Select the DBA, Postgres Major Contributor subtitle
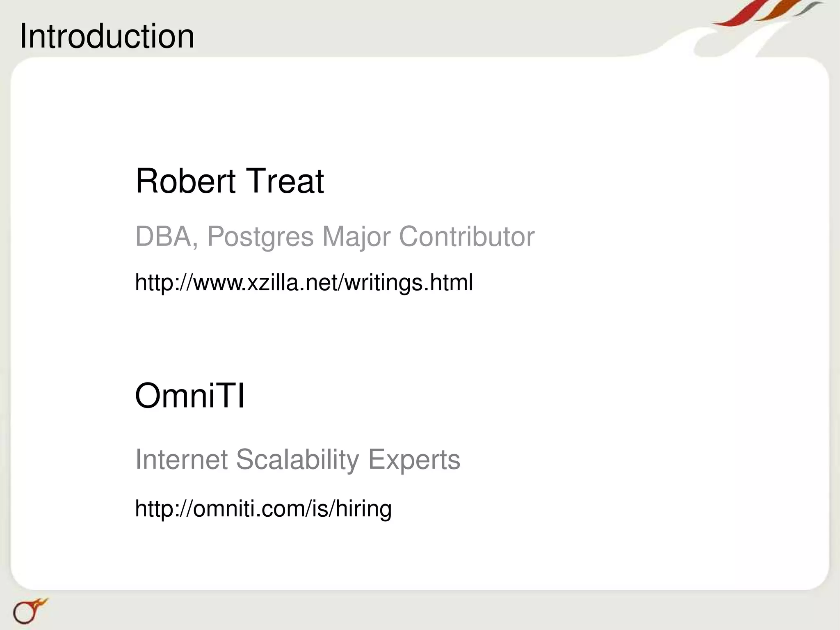The width and height of the screenshot is (840, 630). tap(335, 237)
